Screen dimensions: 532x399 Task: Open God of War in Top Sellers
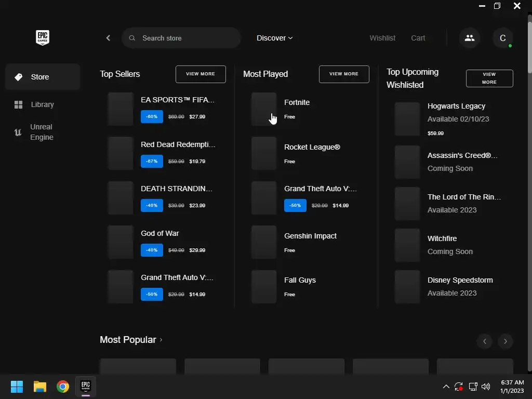click(x=160, y=233)
